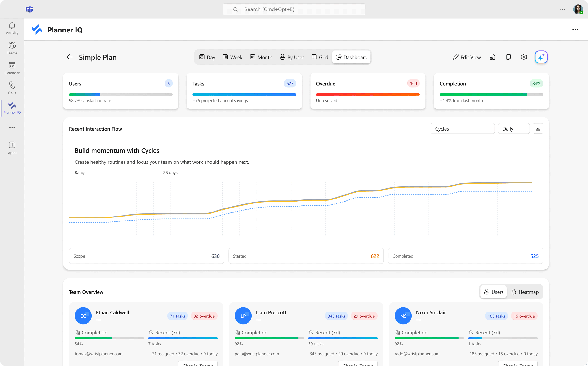Open user profile avatar
Viewport: 588px width, 366px height.
(x=578, y=9)
